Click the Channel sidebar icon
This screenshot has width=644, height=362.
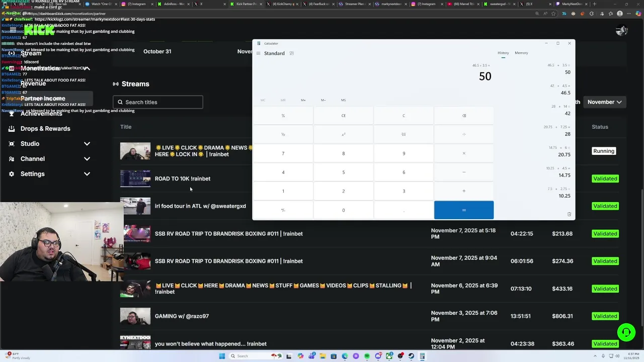point(12,159)
